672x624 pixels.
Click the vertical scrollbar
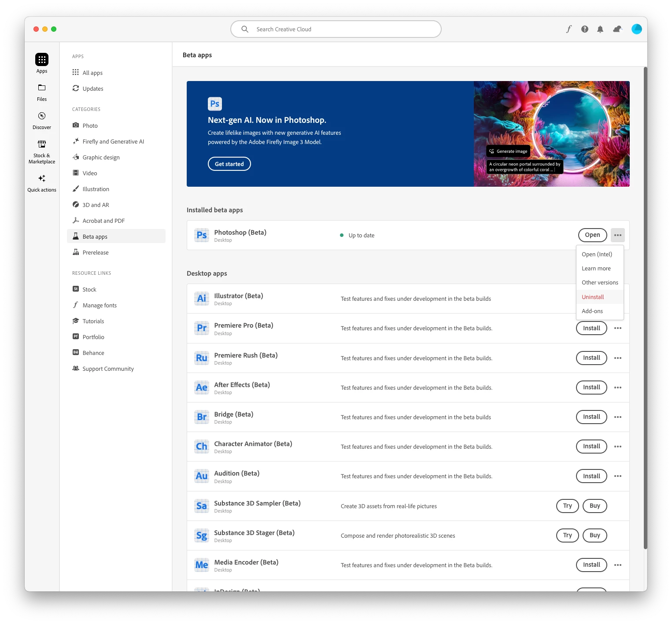click(645, 308)
